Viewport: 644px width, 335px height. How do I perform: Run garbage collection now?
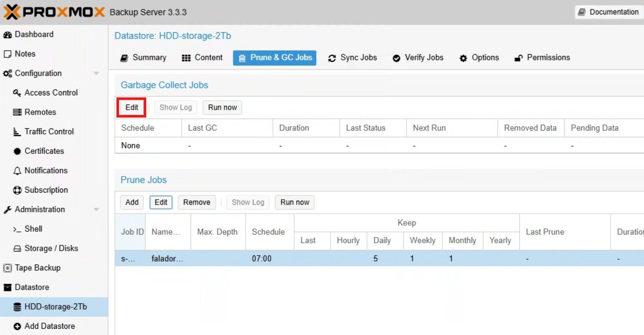pos(222,108)
